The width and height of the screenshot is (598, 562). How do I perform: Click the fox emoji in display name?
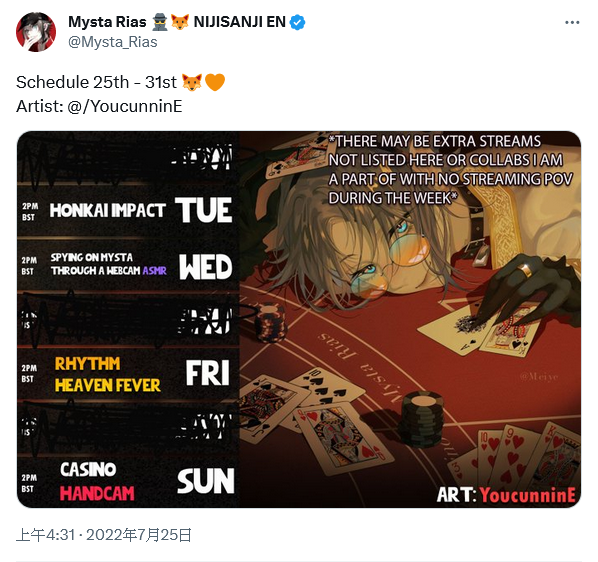180,22
